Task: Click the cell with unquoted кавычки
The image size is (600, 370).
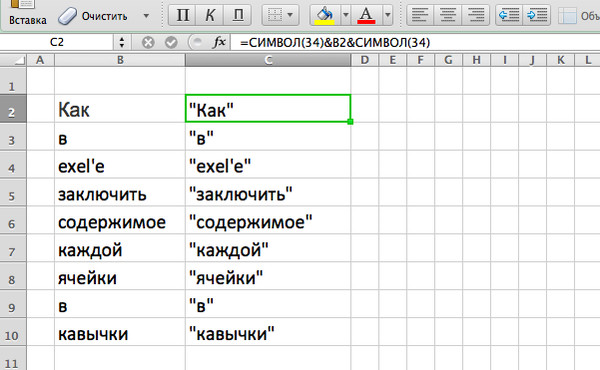Action: click(x=120, y=332)
